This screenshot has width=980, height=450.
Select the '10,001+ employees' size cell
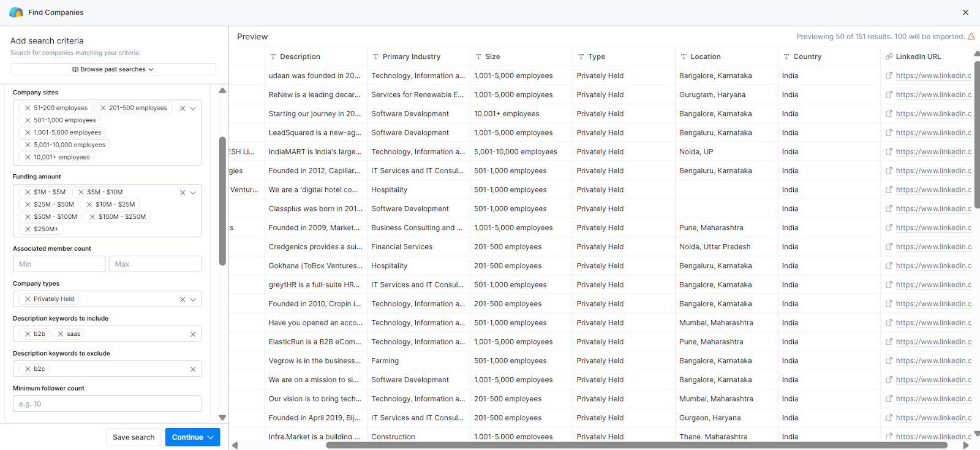[521, 114]
